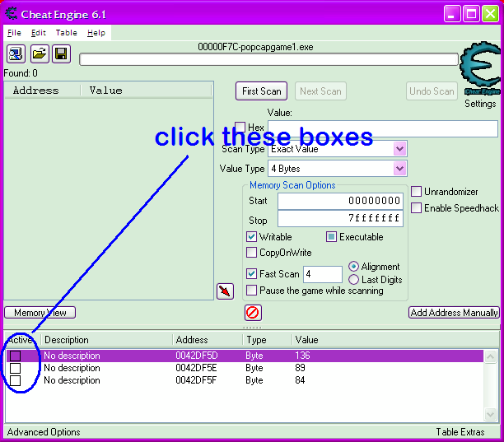Image resolution: width=504 pixels, height=442 pixels.
Task: Click the Description column header
Action: 107,340
